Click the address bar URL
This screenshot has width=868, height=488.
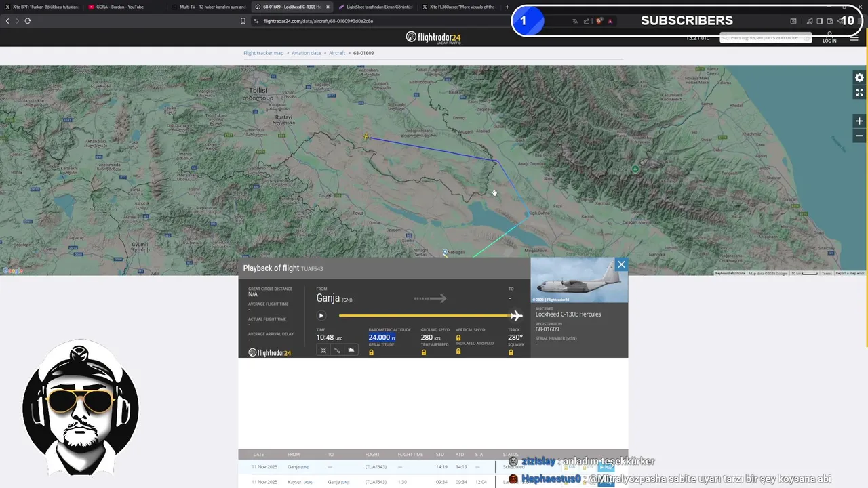coord(318,21)
